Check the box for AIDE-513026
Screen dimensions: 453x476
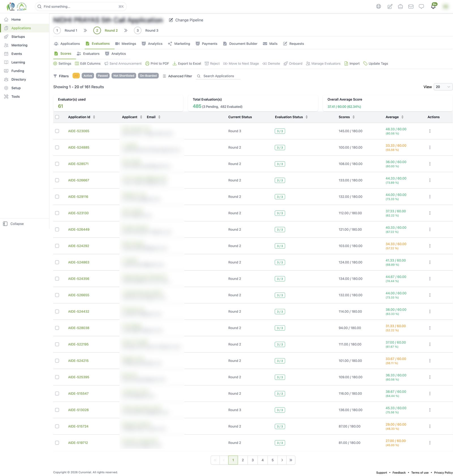(57, 410)
